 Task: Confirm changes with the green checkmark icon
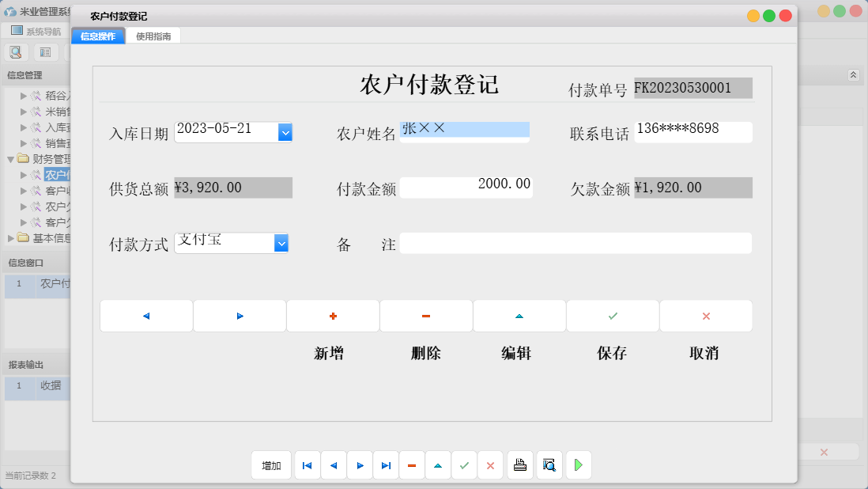464,465
